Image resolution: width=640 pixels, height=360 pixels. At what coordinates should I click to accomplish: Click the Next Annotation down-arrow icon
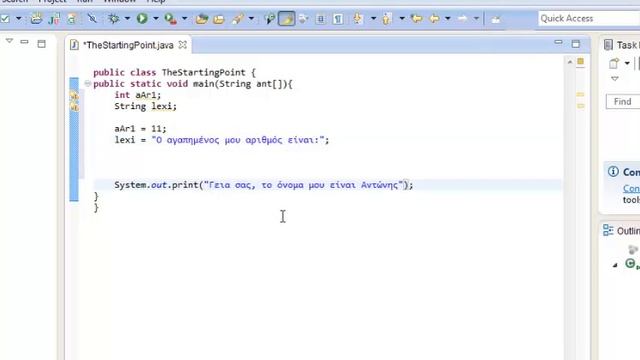(358, 18)
